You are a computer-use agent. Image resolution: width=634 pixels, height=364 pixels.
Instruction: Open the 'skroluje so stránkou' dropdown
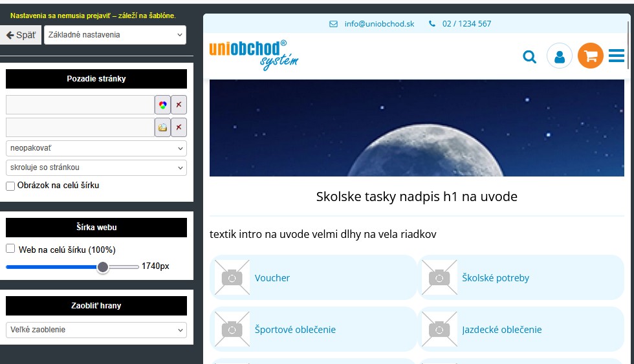point(96,168)
